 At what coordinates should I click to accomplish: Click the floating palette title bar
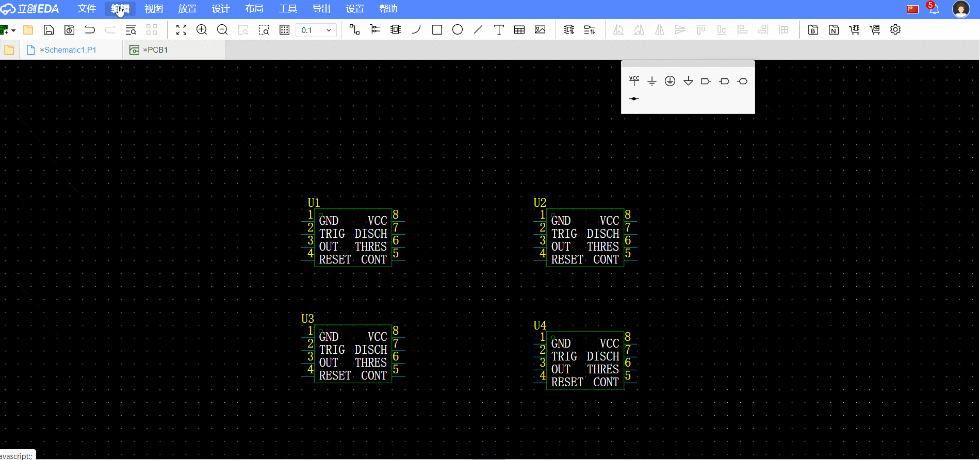pos(688,63)
